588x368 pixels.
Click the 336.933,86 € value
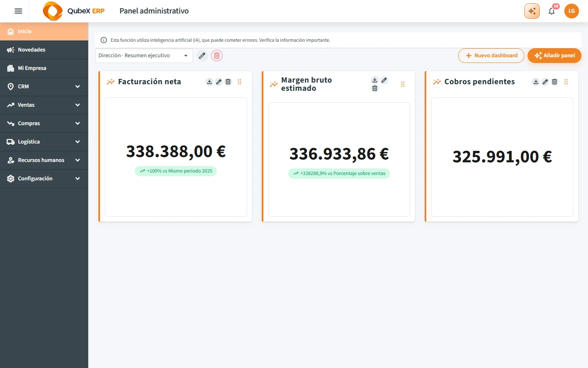[339, 154]
